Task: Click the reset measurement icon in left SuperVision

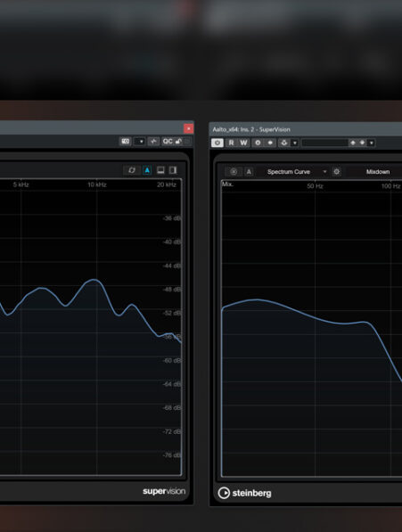Action: (132, 170)
